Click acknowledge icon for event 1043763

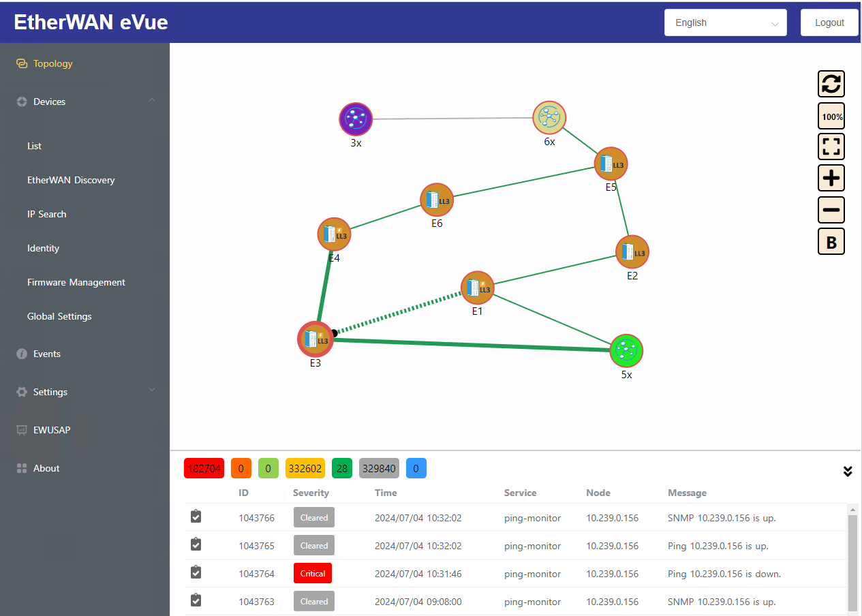coord(196,600)
